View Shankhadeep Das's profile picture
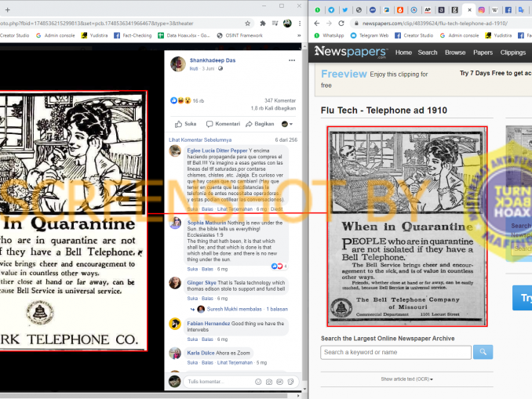Image resolution: width=532 pixels, height=399 pixels. click(178, 64)
